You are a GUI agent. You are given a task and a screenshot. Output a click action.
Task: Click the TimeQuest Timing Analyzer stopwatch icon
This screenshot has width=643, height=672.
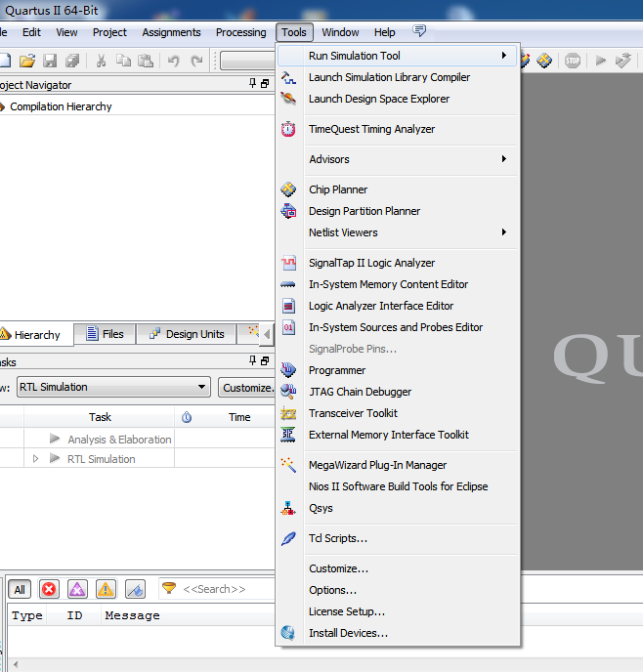pos(288,129)
